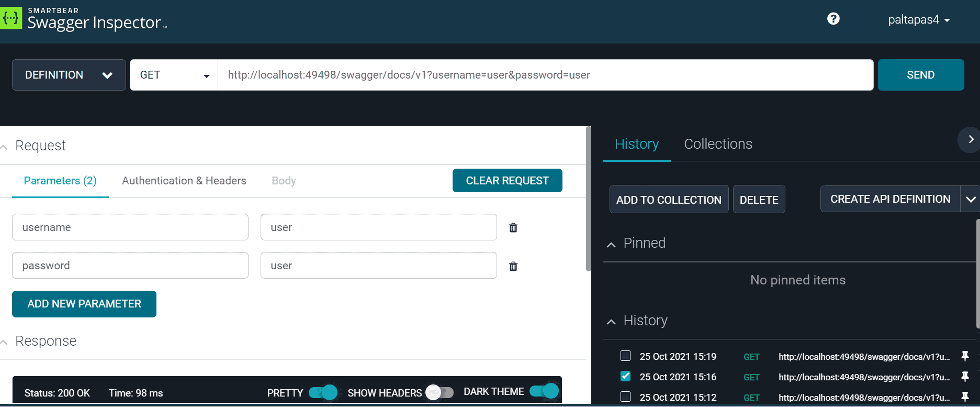This screenshot has width=980, height=407.
Task: Uncheck the box for the 15:16 history request
Action: coord(625,376)
